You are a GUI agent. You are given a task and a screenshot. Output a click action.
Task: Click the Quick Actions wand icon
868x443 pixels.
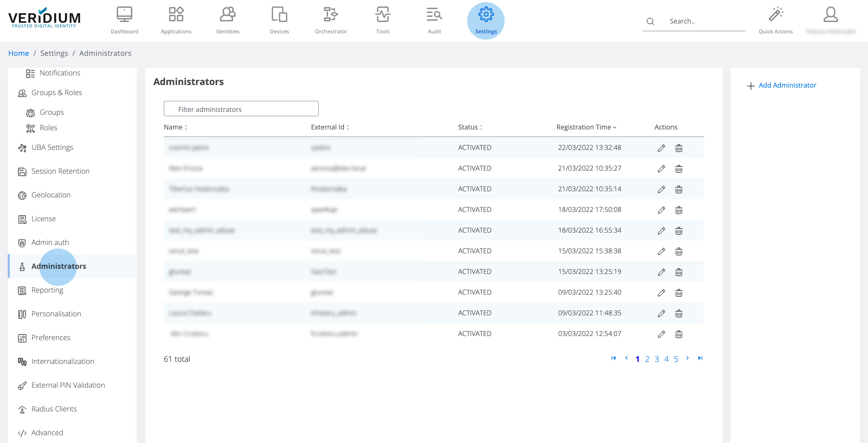point(775,14)
